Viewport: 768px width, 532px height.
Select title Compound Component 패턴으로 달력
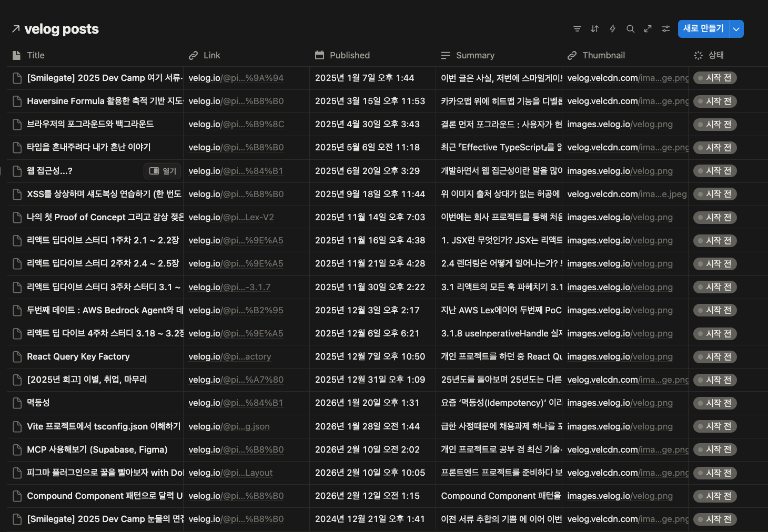(105, 496)
